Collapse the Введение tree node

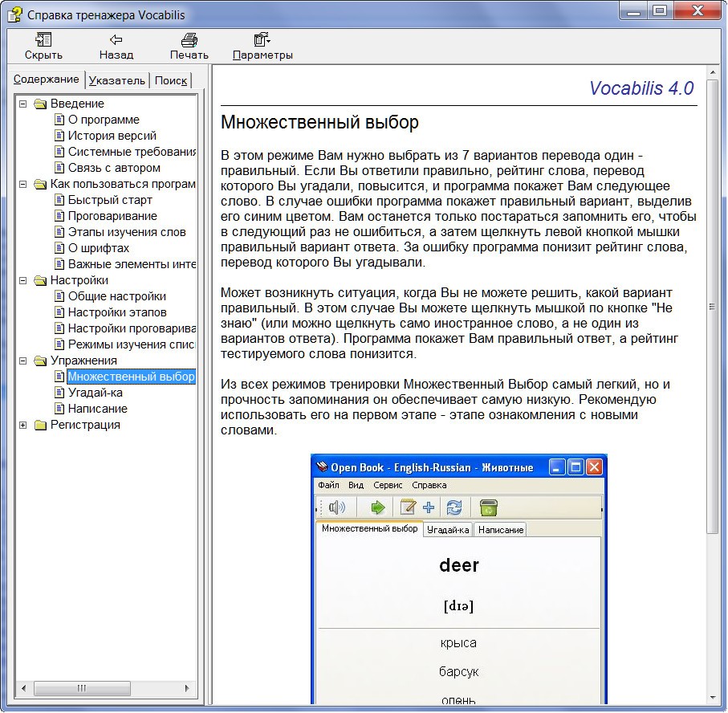pyautogui.click(x=22, y=104)
